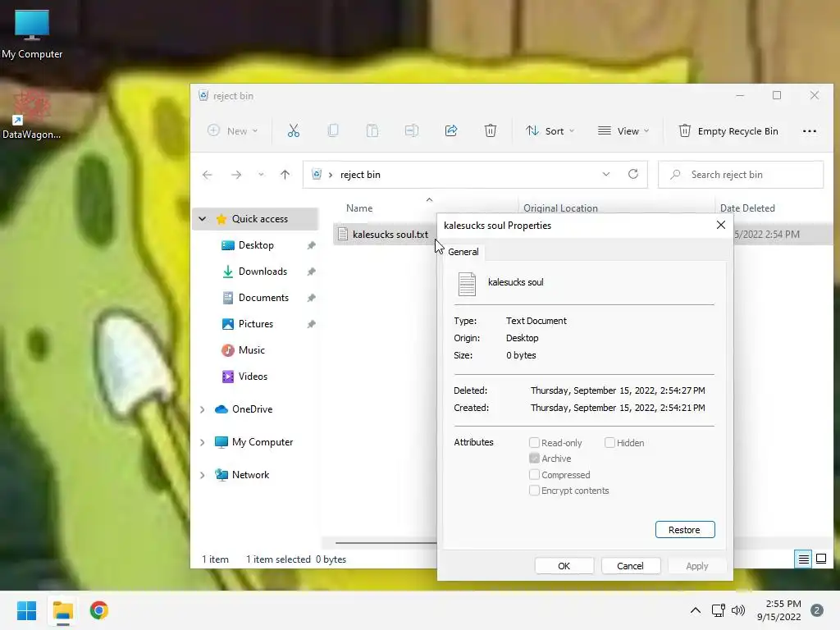Viewport: 840px width, 630px height.
Task: Click the Delete trash icon in toolbar
Action: tap(491, 130)
